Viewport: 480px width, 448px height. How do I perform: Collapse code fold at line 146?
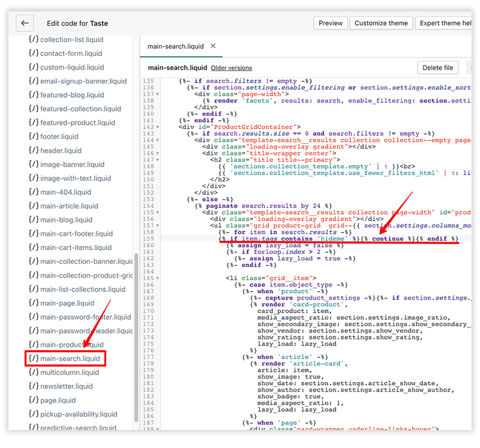coord(158,154)
